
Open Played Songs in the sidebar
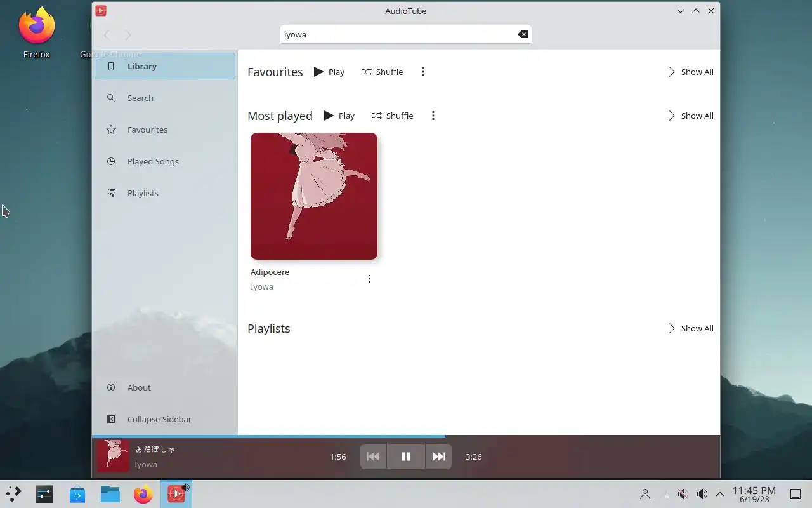[165, 161]
